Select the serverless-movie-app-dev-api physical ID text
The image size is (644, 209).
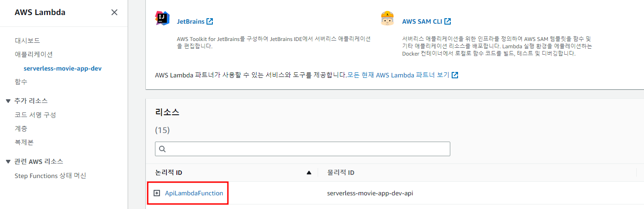[x=370, y=193]
